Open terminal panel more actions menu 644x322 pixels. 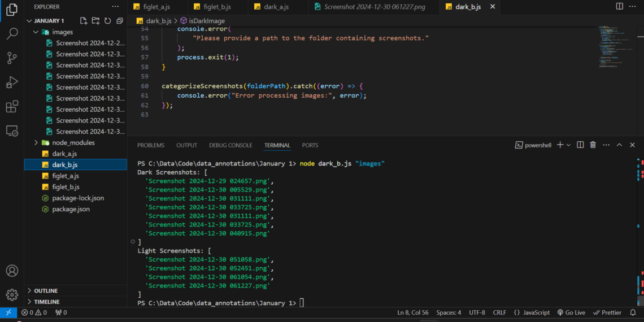(606, 145)
